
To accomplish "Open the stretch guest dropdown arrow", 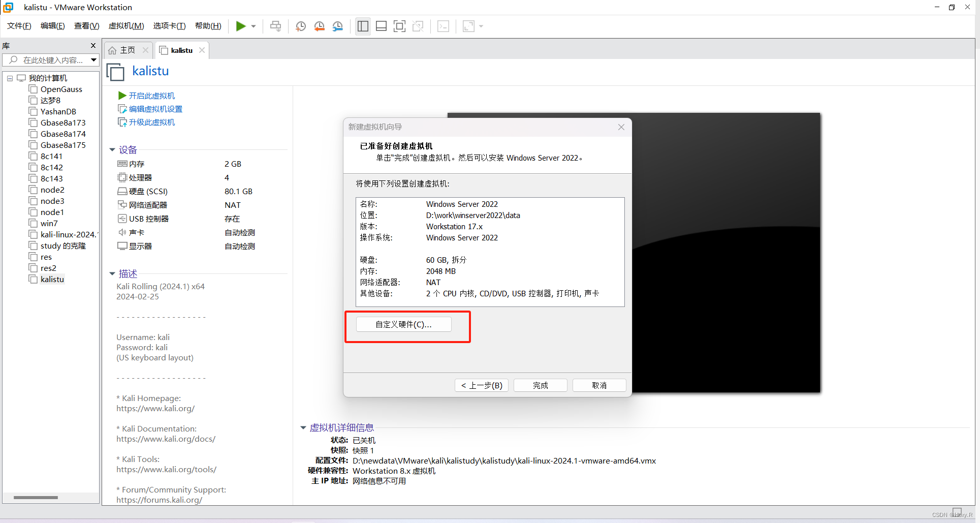I will click(481, 26).
